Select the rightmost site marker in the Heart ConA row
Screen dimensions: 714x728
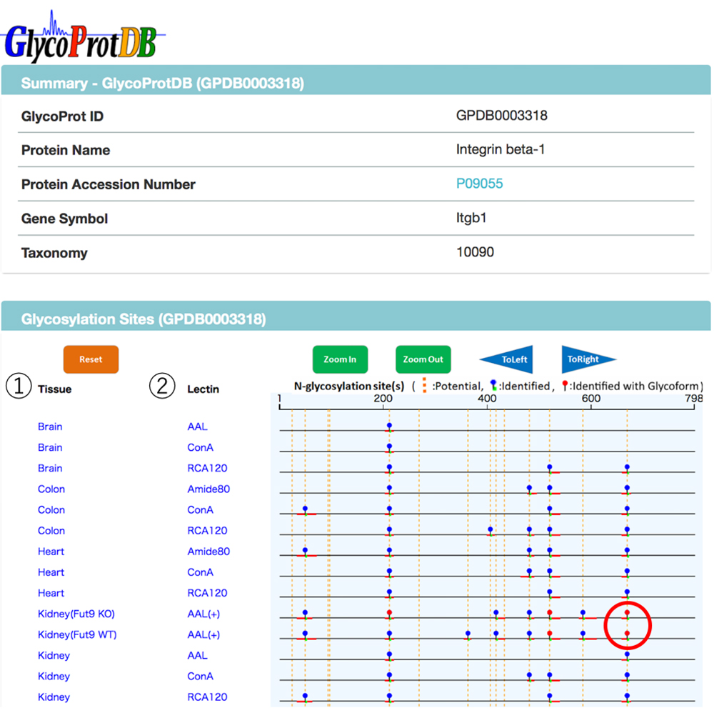(x=627, y=572)
